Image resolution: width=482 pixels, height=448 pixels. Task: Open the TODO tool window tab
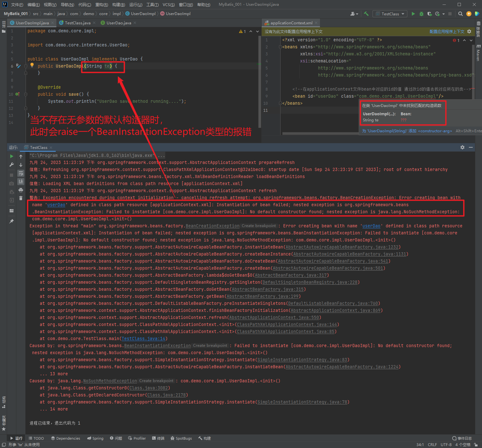(36, 438)
